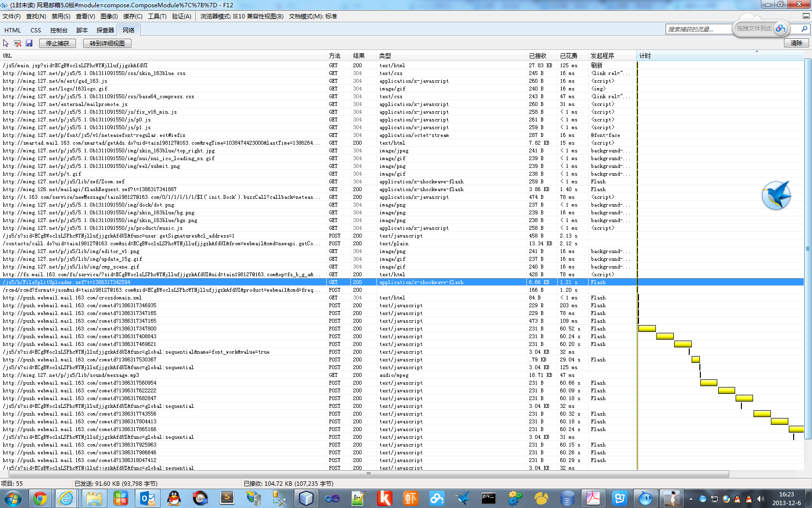Click the 计时 column header
The width and height of the screenshot is (812, 508).
720,56
